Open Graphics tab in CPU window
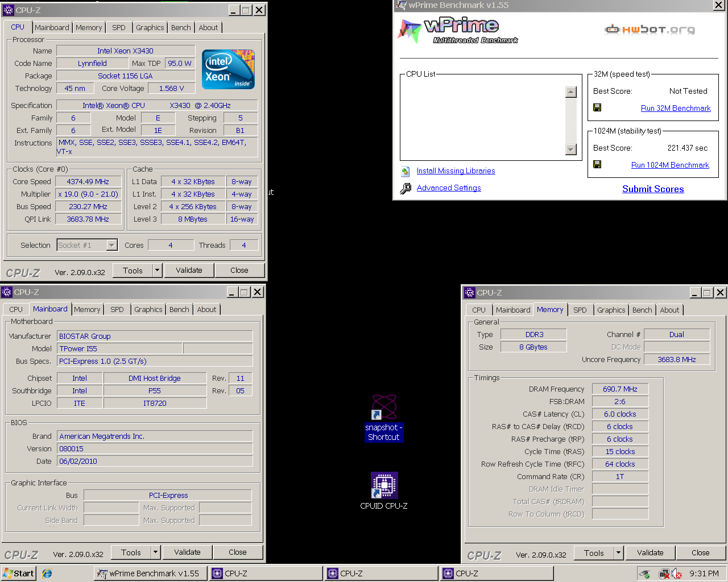 point(150,28)
